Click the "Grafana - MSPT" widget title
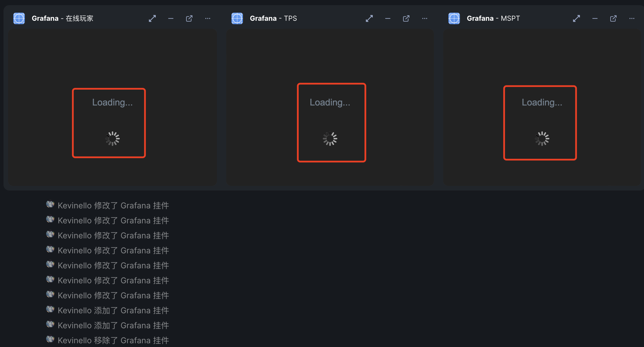The height and width of the screenshot is (347, 644). click(493, 18)
